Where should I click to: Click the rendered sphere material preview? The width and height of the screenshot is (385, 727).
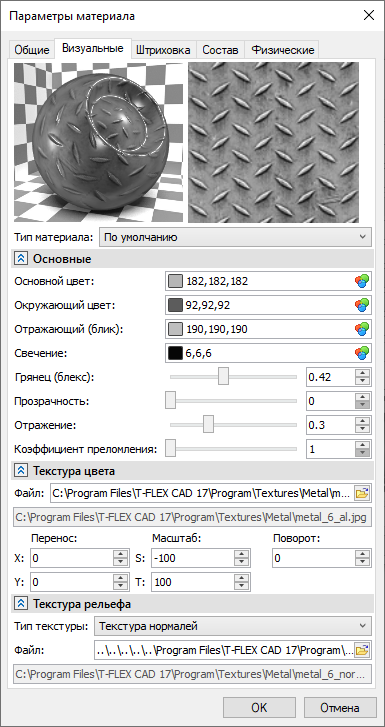tap(98, 142)
